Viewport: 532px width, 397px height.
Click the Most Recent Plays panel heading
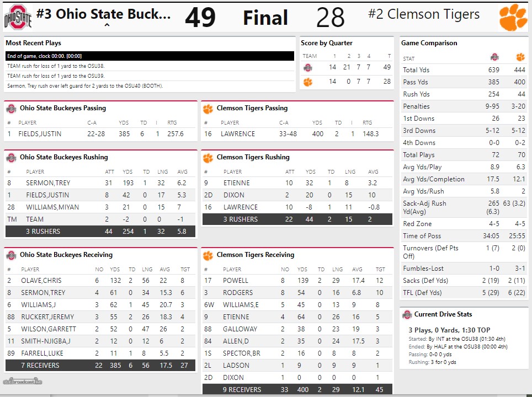click(33, 43)
